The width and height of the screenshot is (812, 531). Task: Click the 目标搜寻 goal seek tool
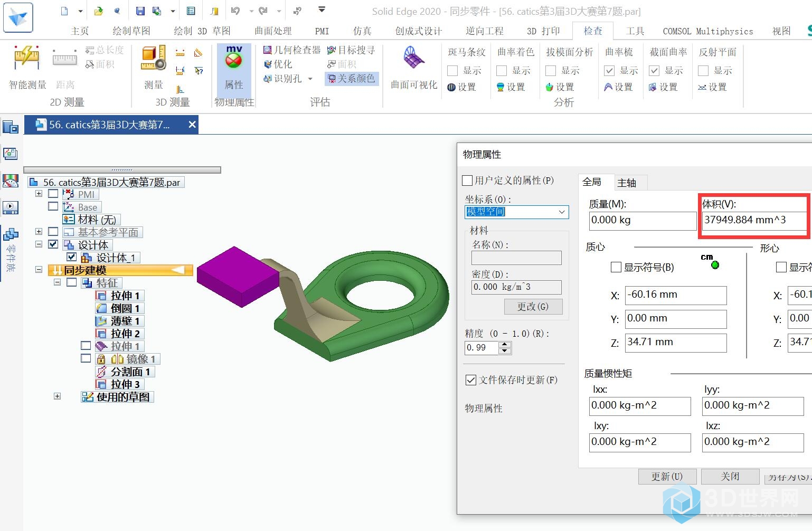(x=351, y=50)
